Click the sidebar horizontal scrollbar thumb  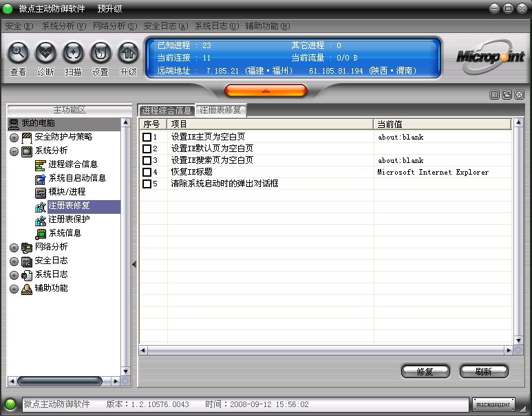60,381
